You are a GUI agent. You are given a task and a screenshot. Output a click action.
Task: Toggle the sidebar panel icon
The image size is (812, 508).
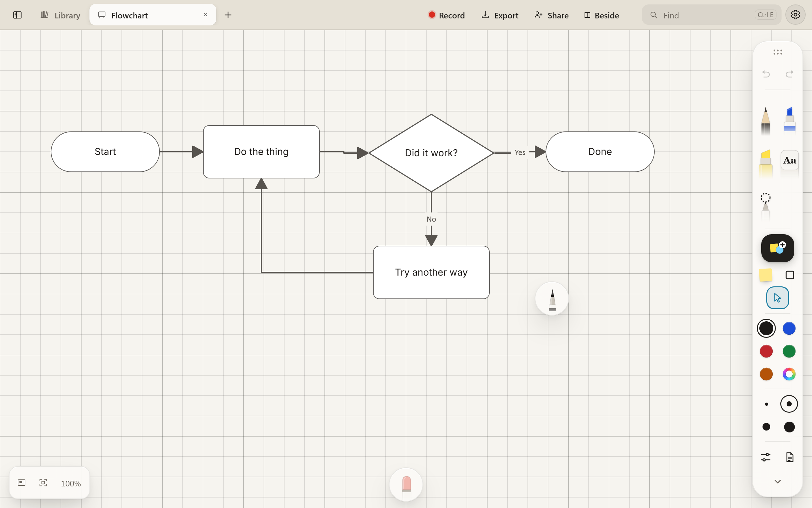pos(17,15)
